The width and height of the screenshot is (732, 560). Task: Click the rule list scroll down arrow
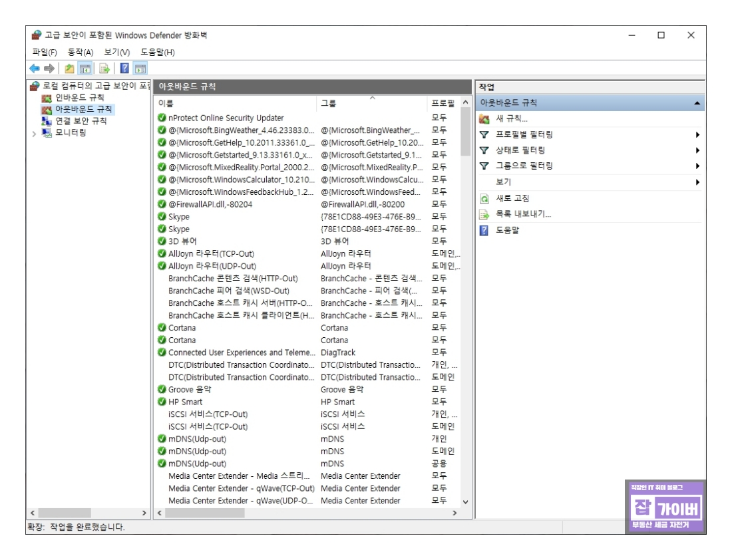(x=465, y=502)
